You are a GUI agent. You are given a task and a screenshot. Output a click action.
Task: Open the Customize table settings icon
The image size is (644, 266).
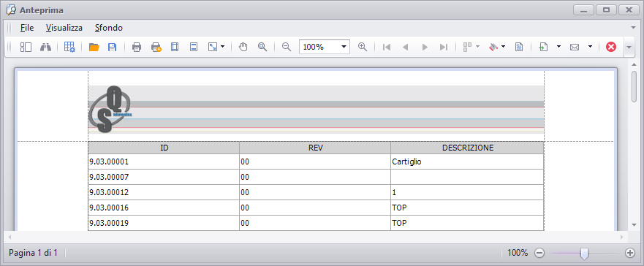pos(69,47)
